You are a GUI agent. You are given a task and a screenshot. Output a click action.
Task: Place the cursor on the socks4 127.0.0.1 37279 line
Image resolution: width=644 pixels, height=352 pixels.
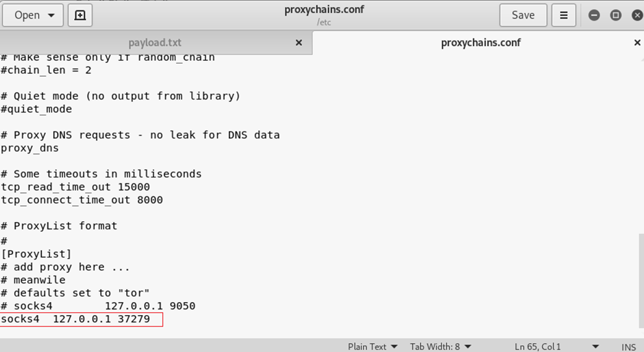click(x=75, y=318)
